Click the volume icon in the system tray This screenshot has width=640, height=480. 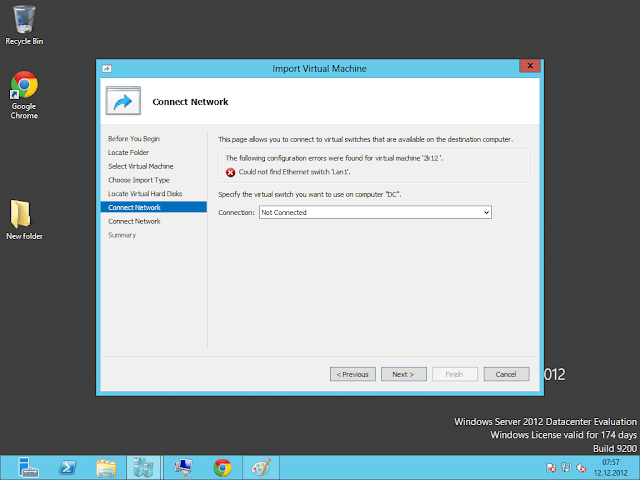point(580,467)
